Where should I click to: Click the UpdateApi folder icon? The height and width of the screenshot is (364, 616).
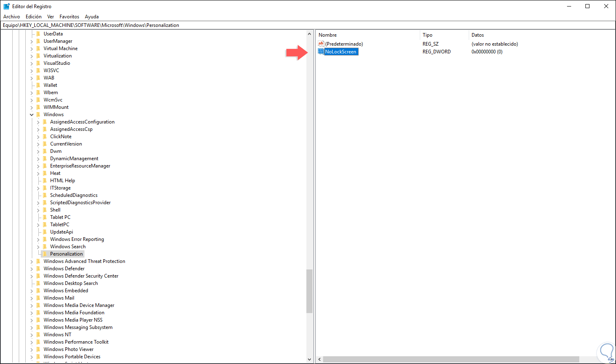pyautogui.click(x=45, y=232)
